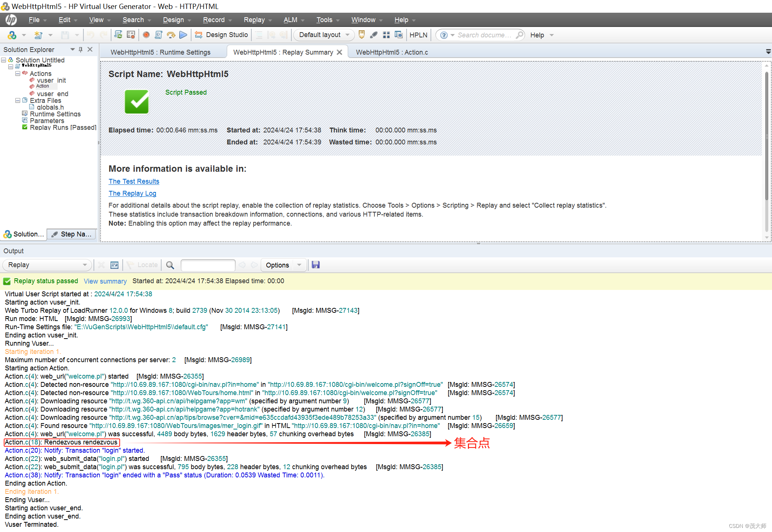This screenshot has height=532, width=772.
Task: Click the search magnifier in the Output toolbar
Action: [x=170, y=265]
